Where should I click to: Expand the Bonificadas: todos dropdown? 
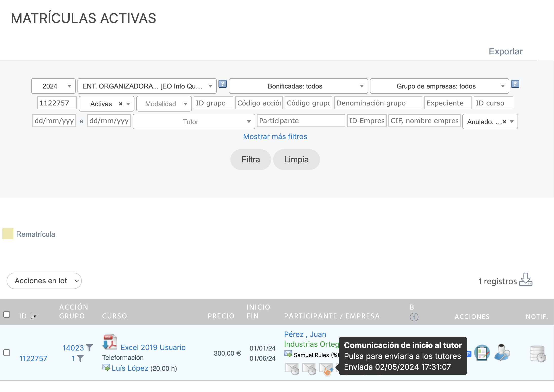pos(298,86)
